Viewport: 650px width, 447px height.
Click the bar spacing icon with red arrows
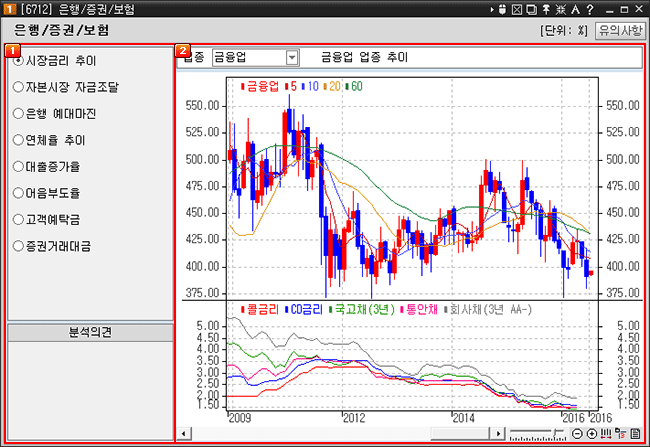pyautogui.click(x=606, y=434)
